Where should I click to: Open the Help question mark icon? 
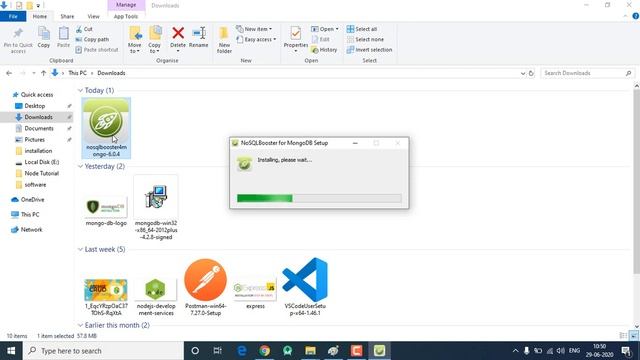[x=636, y=16]
